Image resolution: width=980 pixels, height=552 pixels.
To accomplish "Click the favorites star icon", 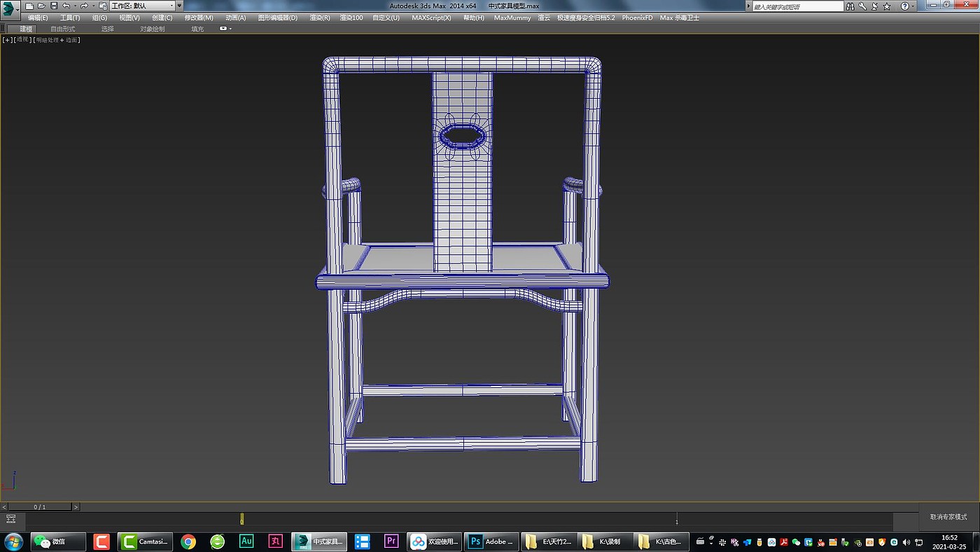I will pyautogui.click(x=887, y=6).
